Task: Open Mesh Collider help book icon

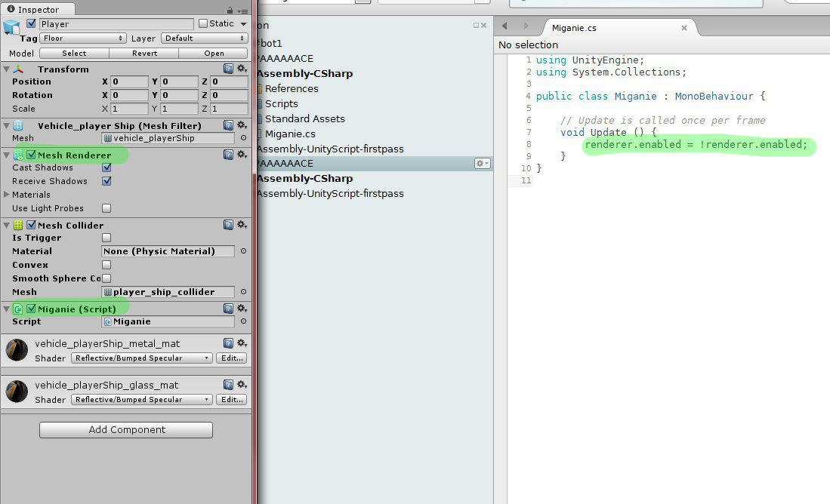Action: tap(228, 225)
